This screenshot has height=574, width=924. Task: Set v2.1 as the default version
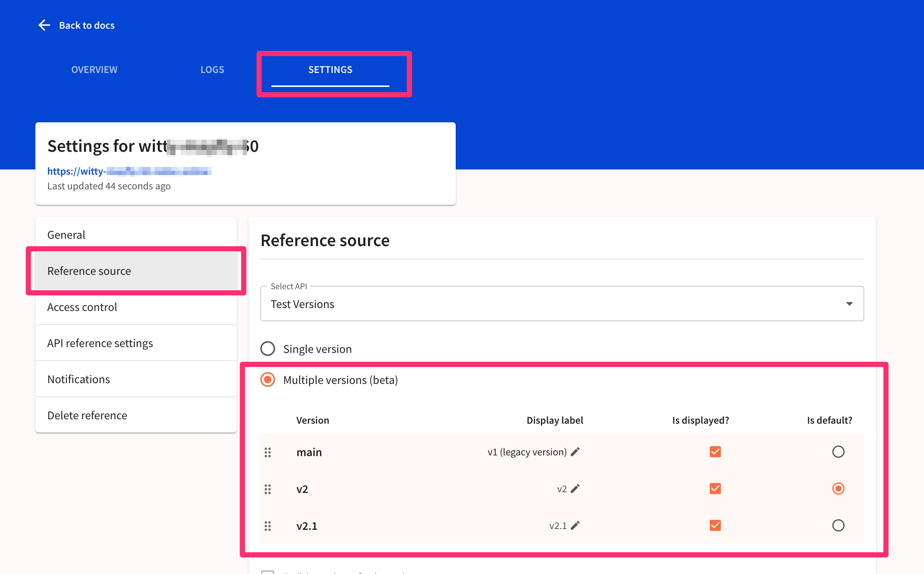coord(838,525)
